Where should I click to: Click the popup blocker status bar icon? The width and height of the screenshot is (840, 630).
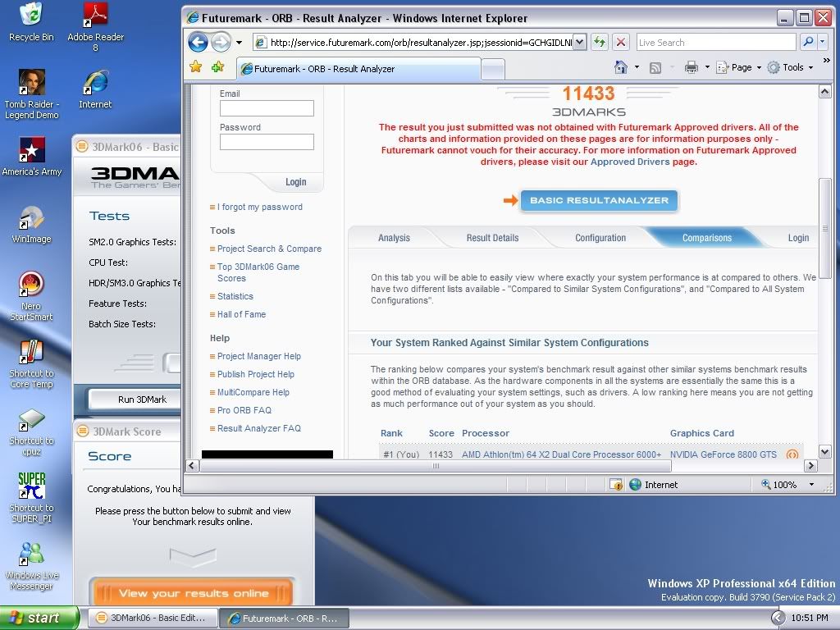[616, 485]
